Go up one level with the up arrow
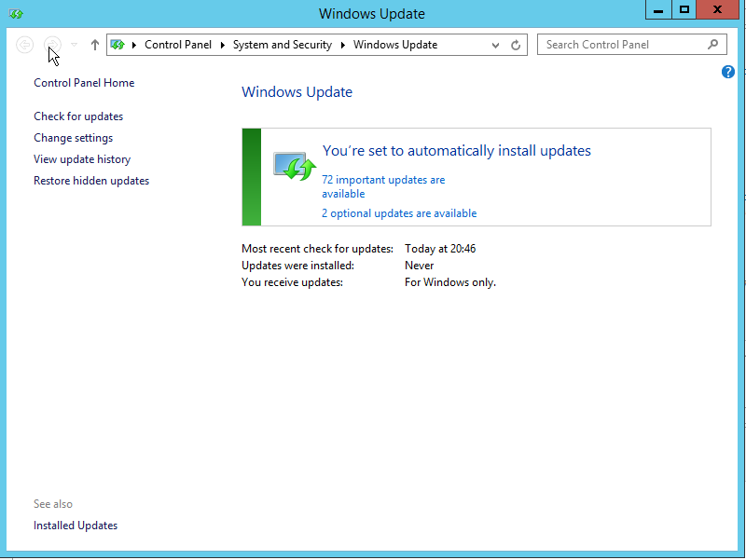The height and width of the screenshot is (560, 746). point(95,45)
